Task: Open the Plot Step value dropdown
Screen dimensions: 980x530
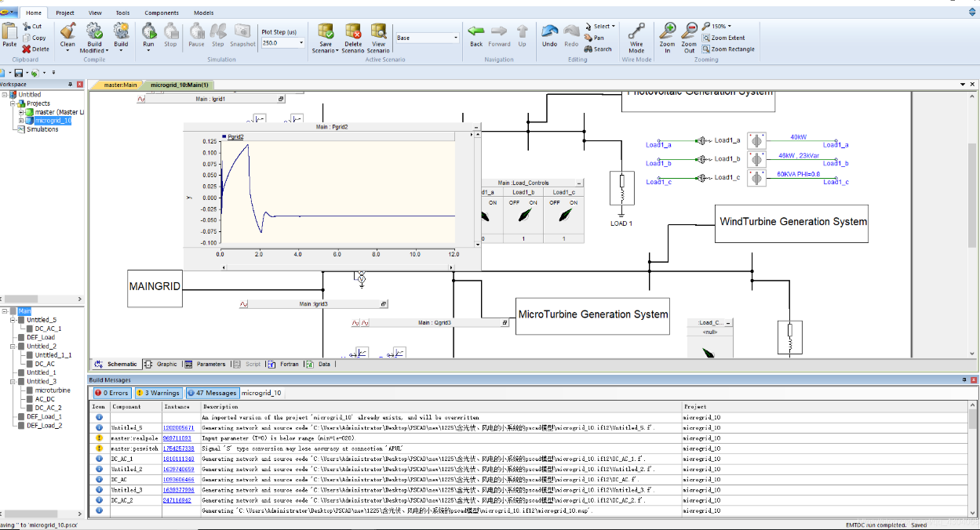Action: [x=301, y=43]
